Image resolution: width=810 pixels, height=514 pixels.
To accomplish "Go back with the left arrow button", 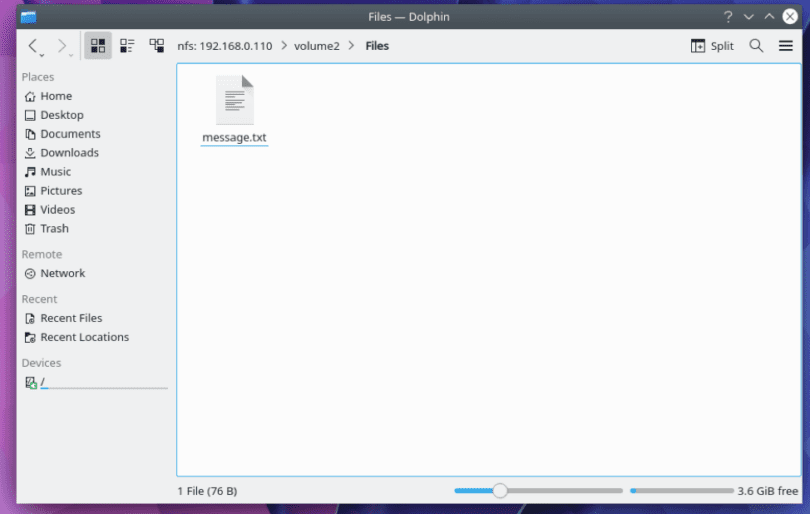I will click(x=33, y=46).
